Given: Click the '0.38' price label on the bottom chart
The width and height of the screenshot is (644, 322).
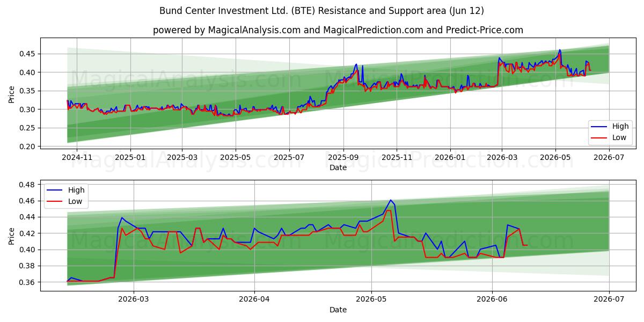Looking at the screenshot, I should click(x=28, y=266).
